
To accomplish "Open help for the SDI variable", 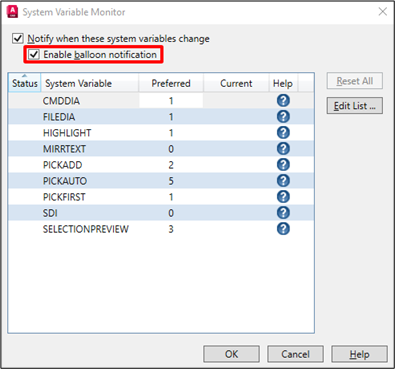I will [283, 213].
